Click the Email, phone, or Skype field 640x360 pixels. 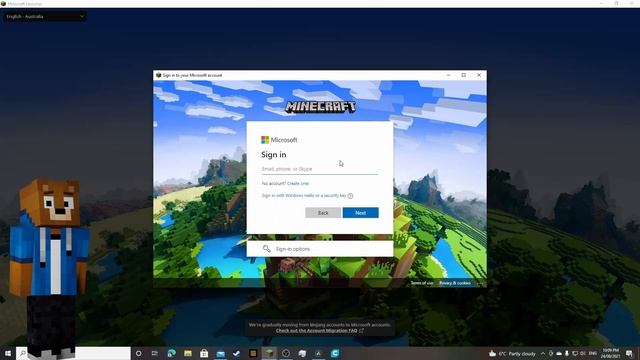[x=320, y=169]
